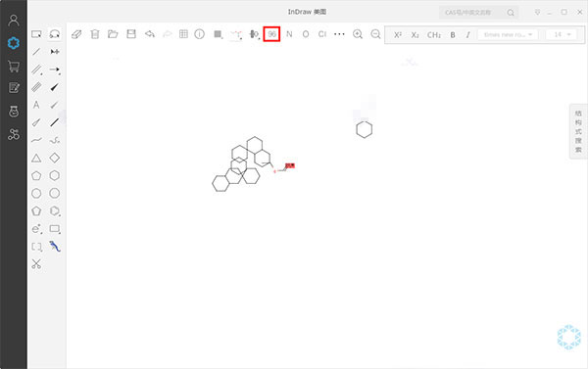Toggle the CH₂ chemical formula format
The height and width of the screenshot is (369, 588).
(434, 35)
